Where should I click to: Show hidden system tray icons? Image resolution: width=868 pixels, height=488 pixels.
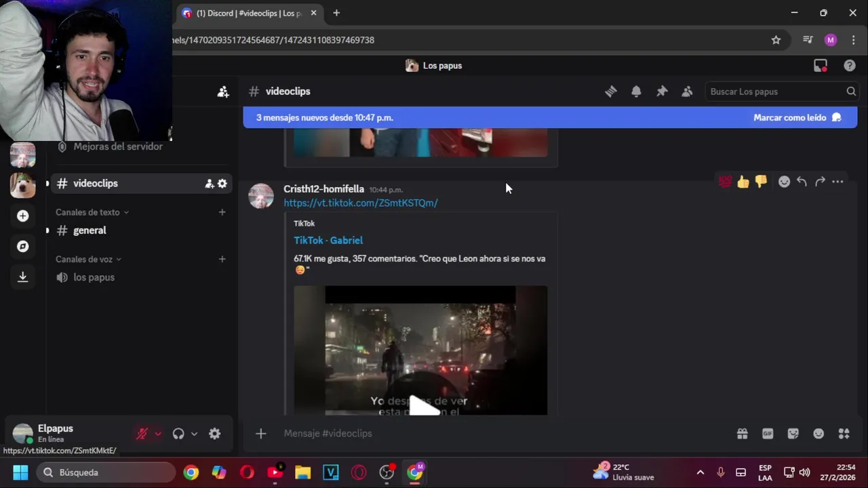[x=701, y=472]
